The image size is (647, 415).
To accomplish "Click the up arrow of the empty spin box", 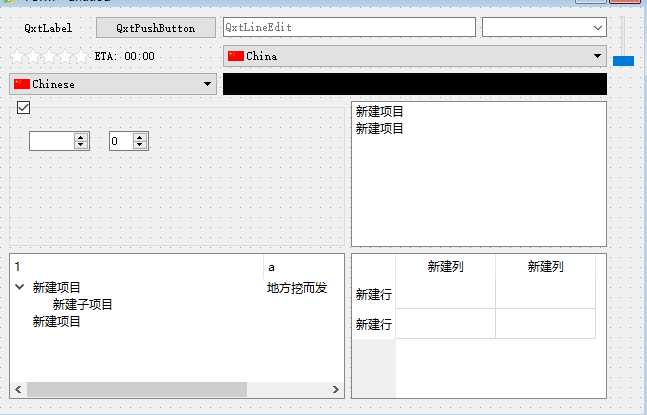I will coord(81,137).
